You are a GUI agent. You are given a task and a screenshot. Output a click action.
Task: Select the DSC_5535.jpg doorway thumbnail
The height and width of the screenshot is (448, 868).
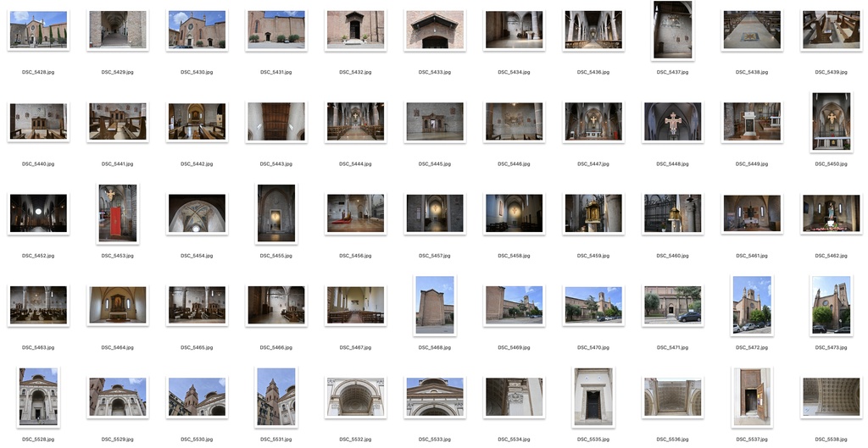coord(593,397)
